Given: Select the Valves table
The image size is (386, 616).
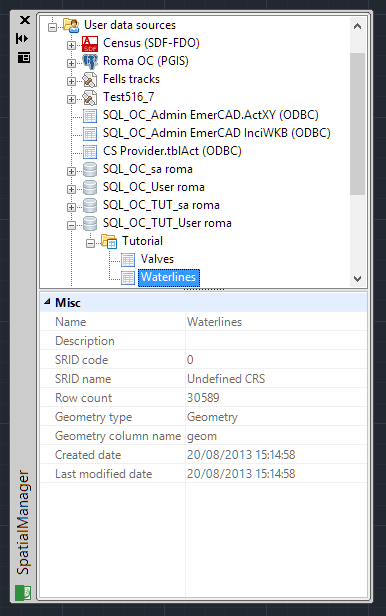Looking at the screenshot, I should point(157,259).
